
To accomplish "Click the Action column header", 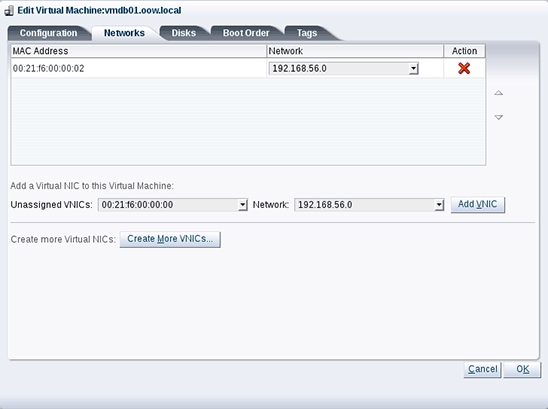I will (x=464, y=51).
